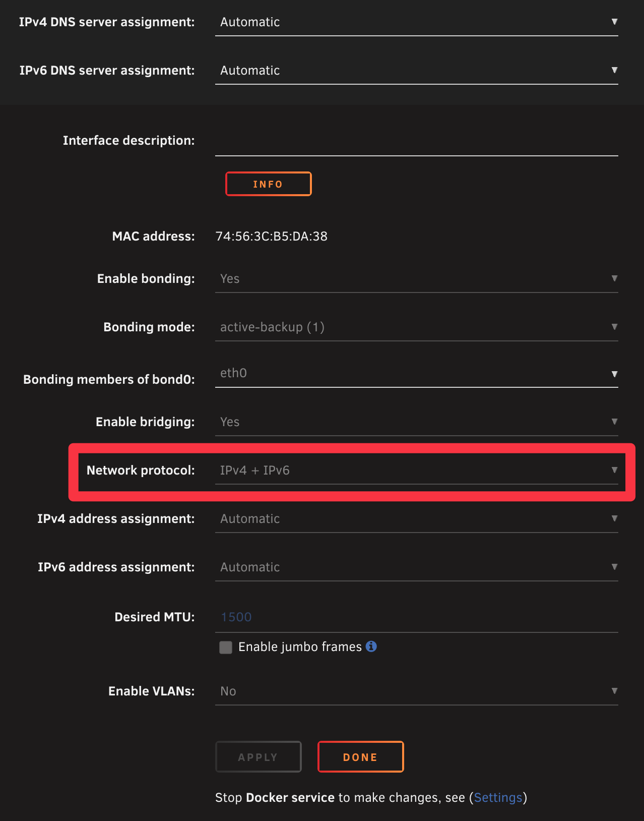Click the jumbo frames info icon
644x821 pixels.
(x=371, y=647)
